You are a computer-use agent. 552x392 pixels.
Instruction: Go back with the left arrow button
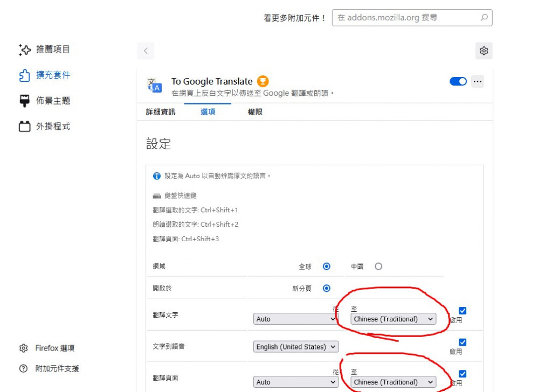click(146, 51)
